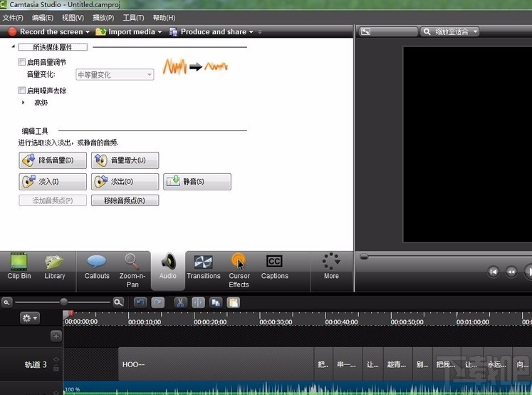
Task: Open Produce and share dropdown arrow
Action: click(x=251, y=32)
